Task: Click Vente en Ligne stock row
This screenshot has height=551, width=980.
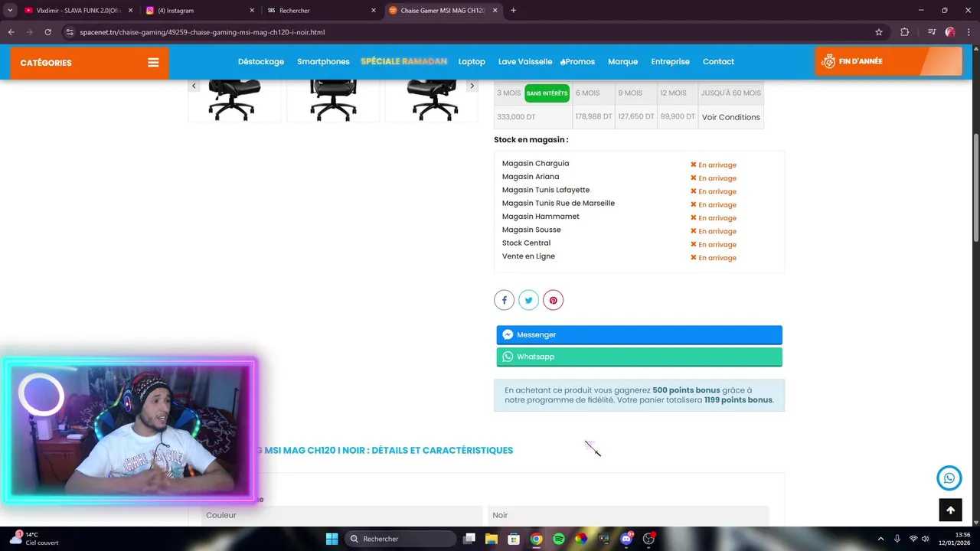Action: pyautogui.click(x=639, y=257)
